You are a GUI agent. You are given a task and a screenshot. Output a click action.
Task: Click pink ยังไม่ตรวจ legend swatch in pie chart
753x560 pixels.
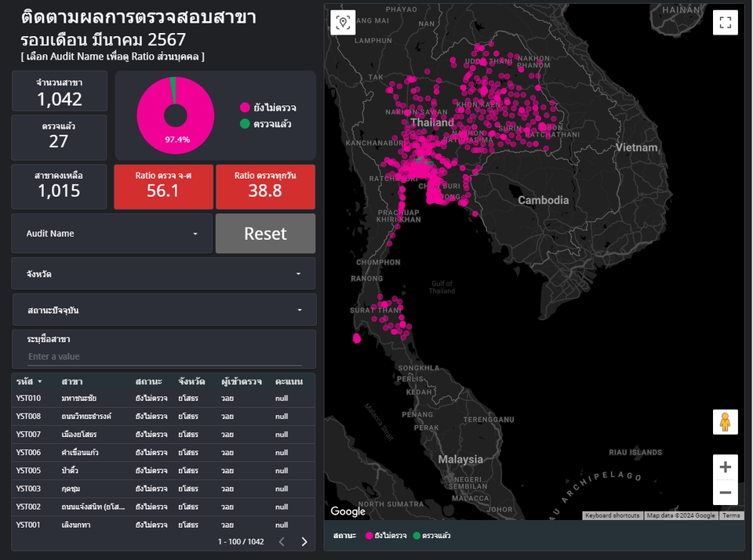click(245, 107)
